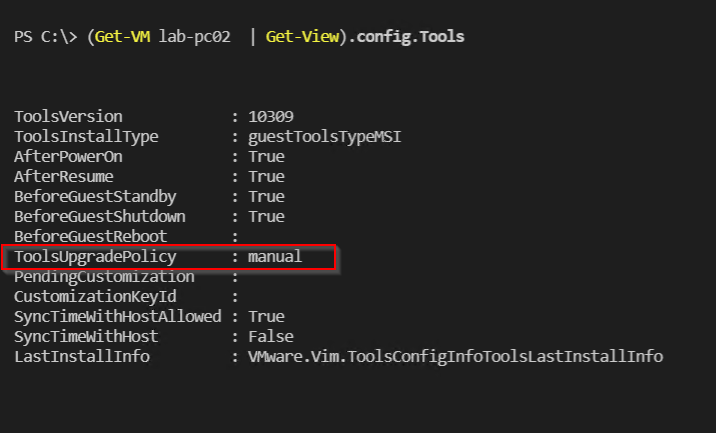Viewport: 716px width, 433px height.
Task: Select the guestToolsTypeMSI value
Action: (x=319, y=137)
